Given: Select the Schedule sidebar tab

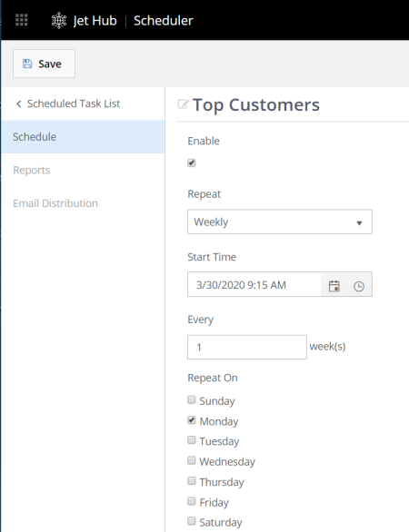Looking at the screenshot, I should pos(83,137).
